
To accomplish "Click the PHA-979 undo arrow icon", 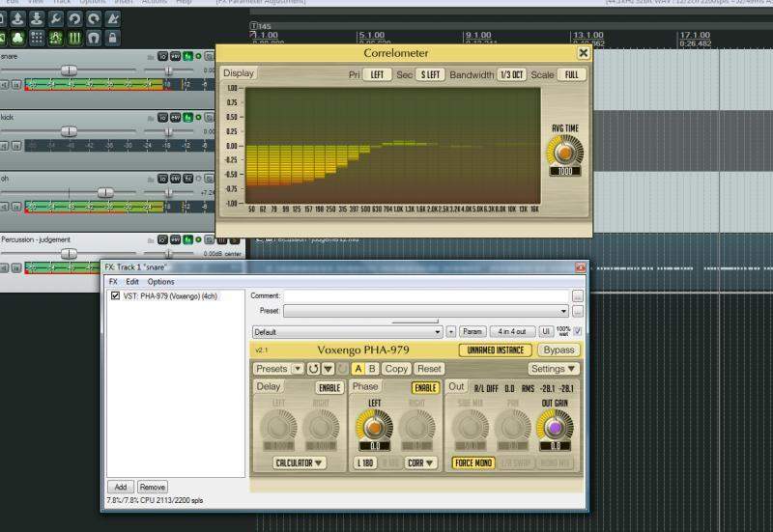I will [313, 369].
